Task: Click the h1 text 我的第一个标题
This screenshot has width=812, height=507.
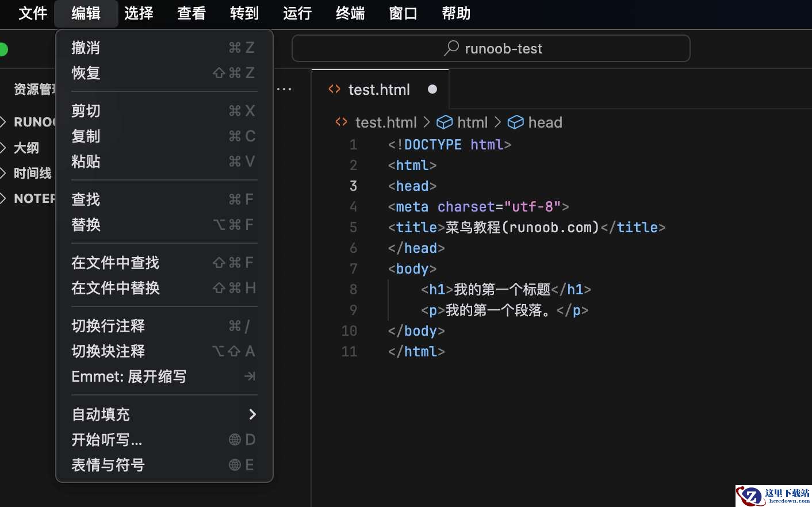Action: [503, 290]
